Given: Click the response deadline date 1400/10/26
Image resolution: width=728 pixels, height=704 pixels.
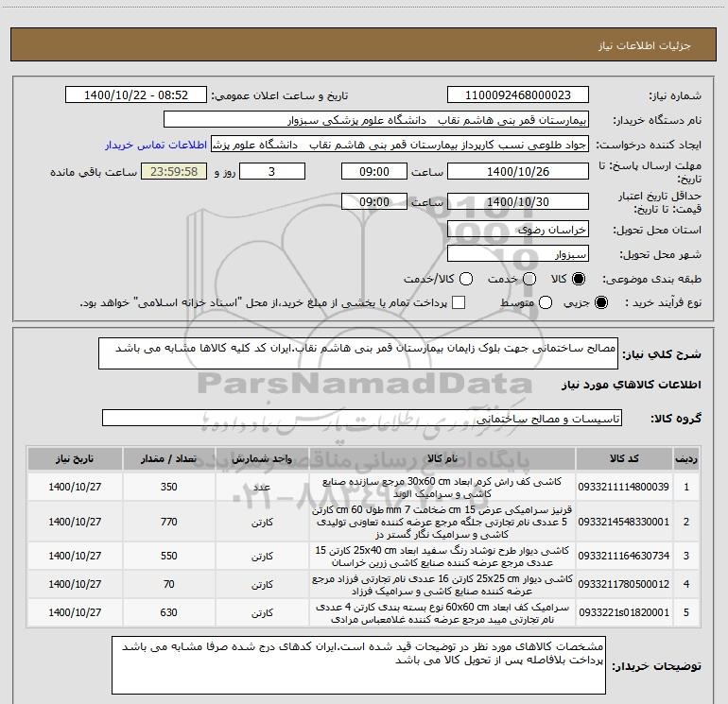Looking at the screenshot, I should coord(518,171).
